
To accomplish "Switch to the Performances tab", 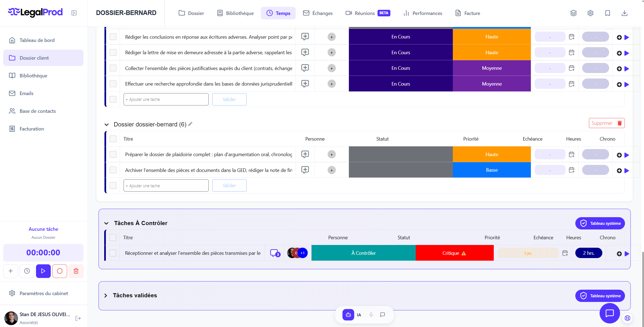I will [423, 13].
